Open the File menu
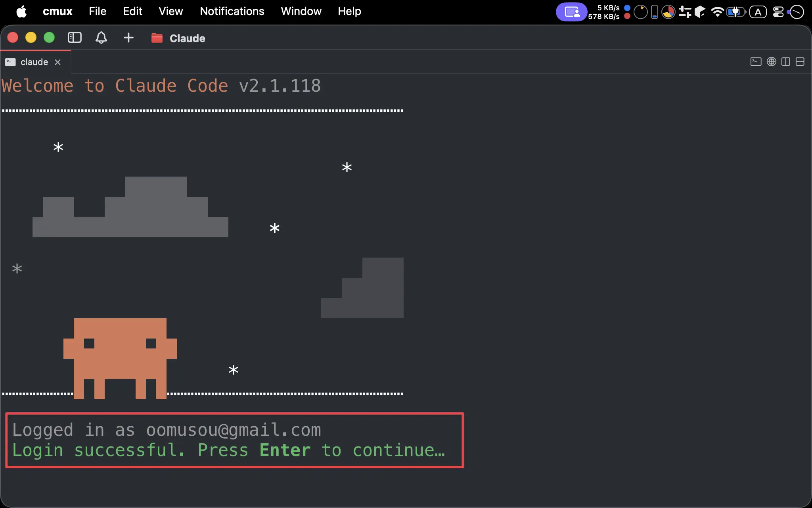Screen dimensions: 812x508 (x=98, y=12)
